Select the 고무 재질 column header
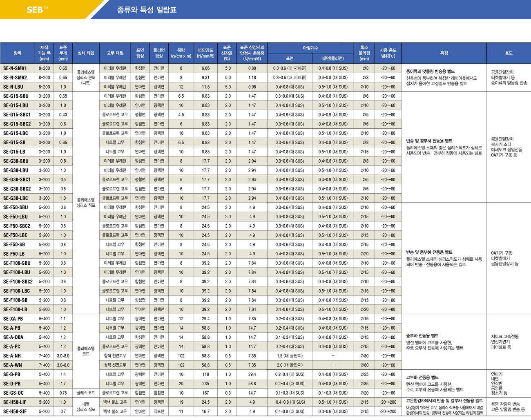 point(115,53)
